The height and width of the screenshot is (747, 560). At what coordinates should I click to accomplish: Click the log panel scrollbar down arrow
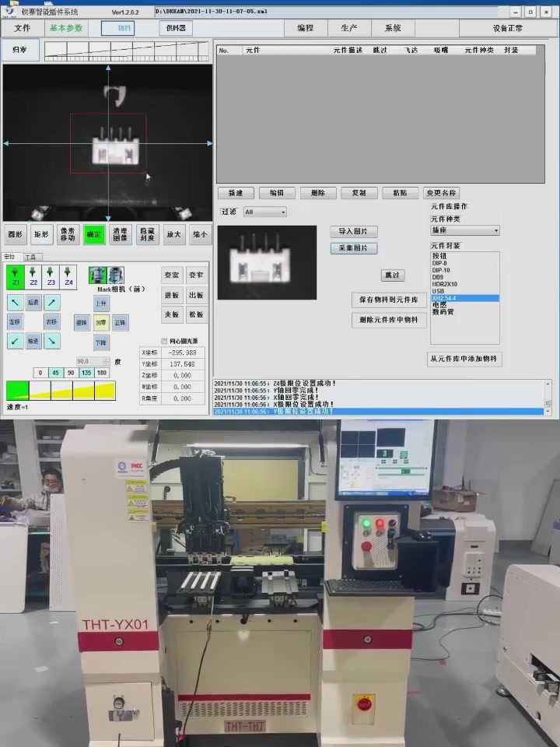tap(548, 411)
